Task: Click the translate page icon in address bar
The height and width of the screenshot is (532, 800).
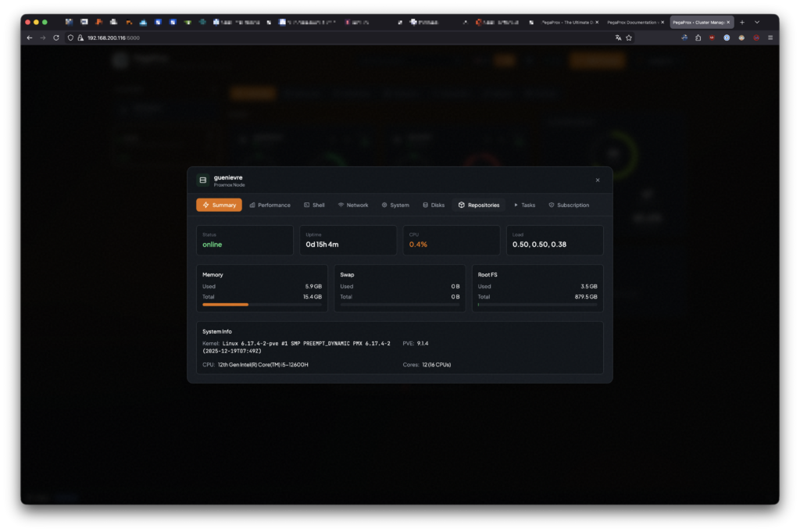Action: coord(618,37)
